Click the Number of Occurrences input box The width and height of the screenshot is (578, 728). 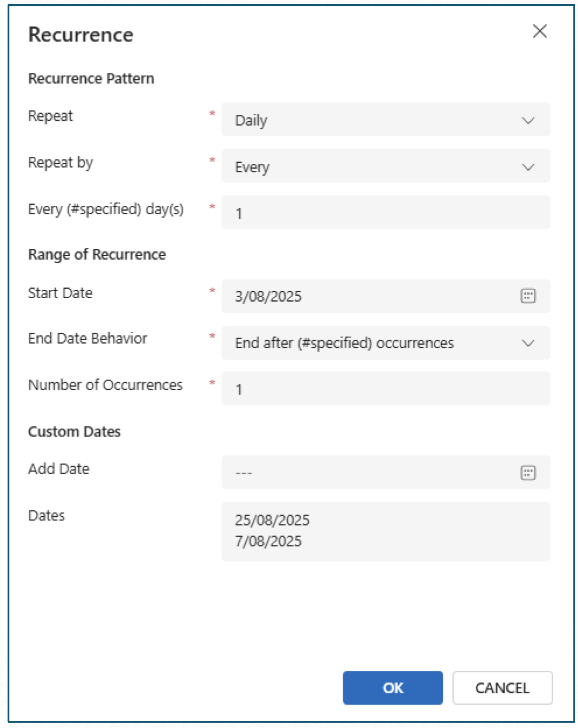[x=385, y=389]
